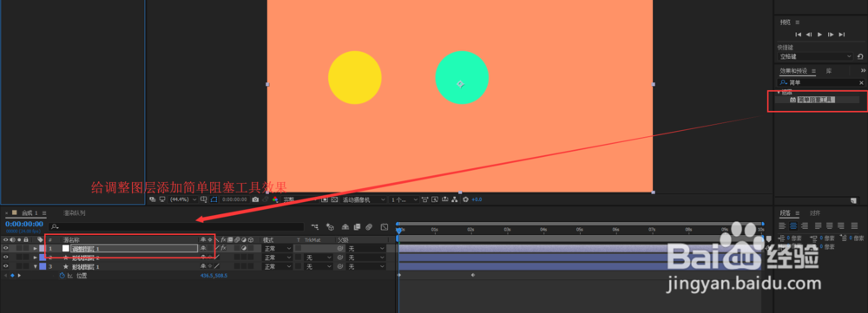Open the graph editor icon in timeline

coord(385,227)
